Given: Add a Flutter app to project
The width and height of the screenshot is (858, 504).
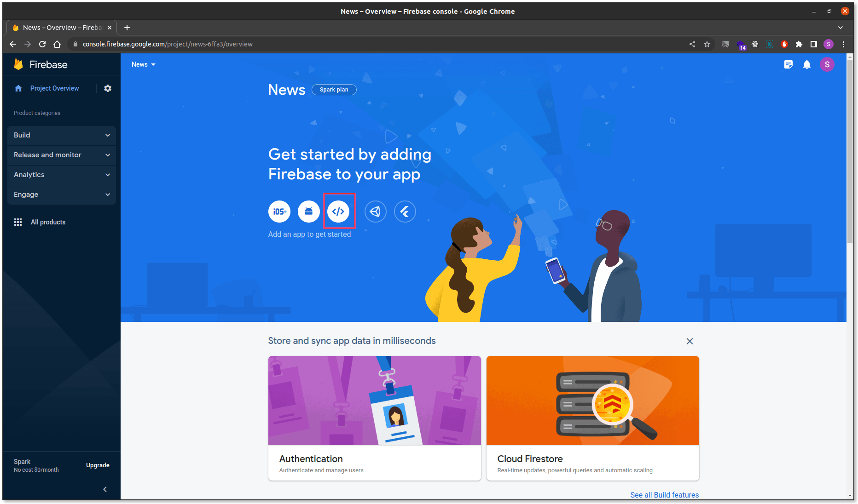Looking at the screenshot, I should click(405, 212).
